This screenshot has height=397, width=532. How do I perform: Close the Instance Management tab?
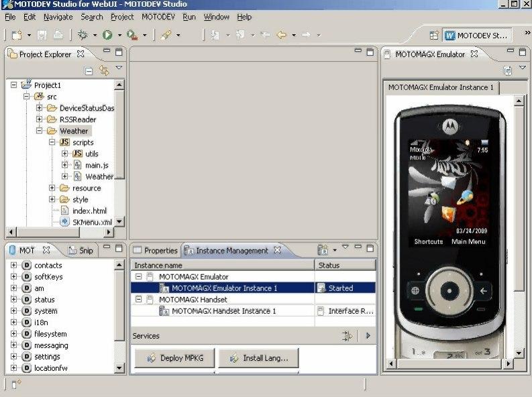click(278, 250)
